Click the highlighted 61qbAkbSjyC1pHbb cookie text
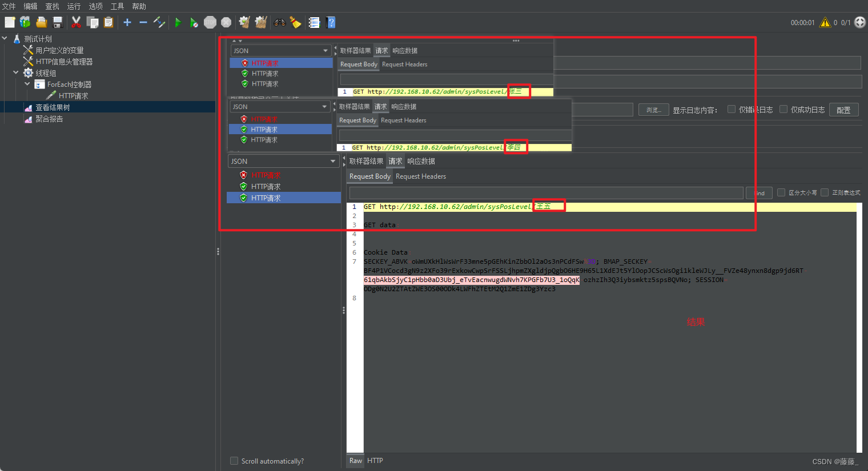This screenshot has height=471, width=868. (471, 280)
